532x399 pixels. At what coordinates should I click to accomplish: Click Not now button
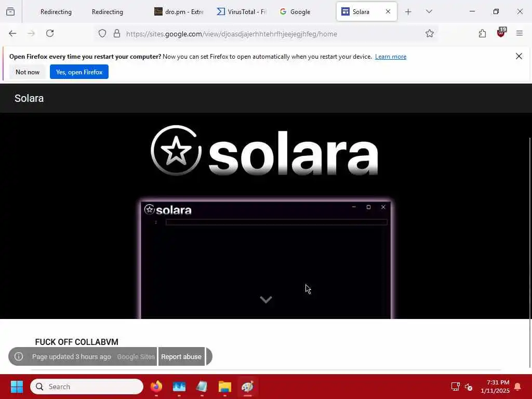pos(28,72)
